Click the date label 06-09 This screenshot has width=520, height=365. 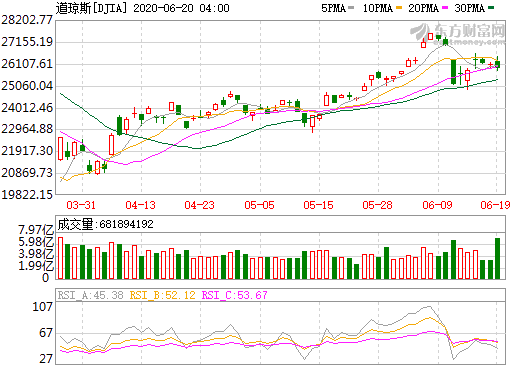click(437, 205)
